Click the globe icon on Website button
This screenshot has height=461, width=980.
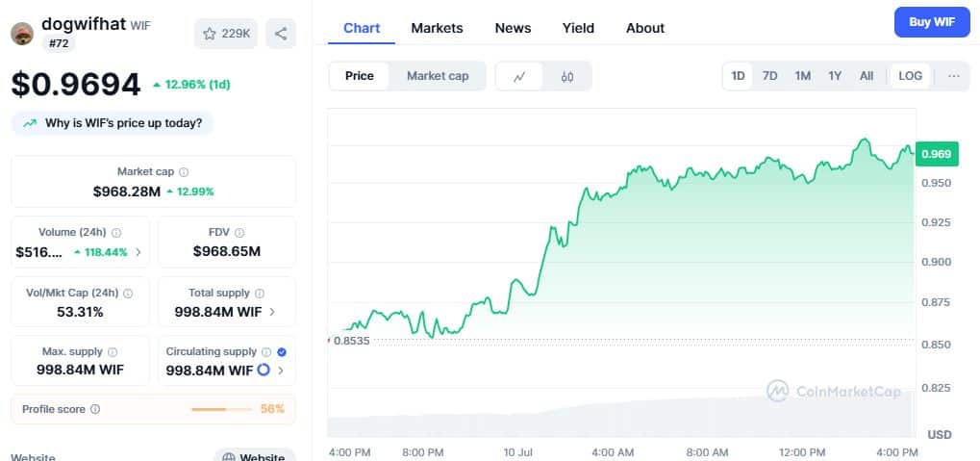(x=229, y=458)
